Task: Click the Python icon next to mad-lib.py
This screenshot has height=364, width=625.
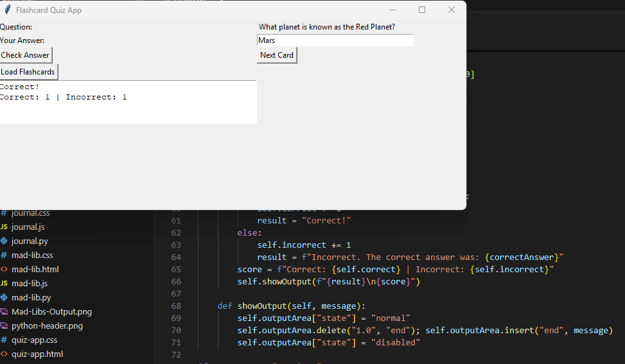Action: point(4,297)
